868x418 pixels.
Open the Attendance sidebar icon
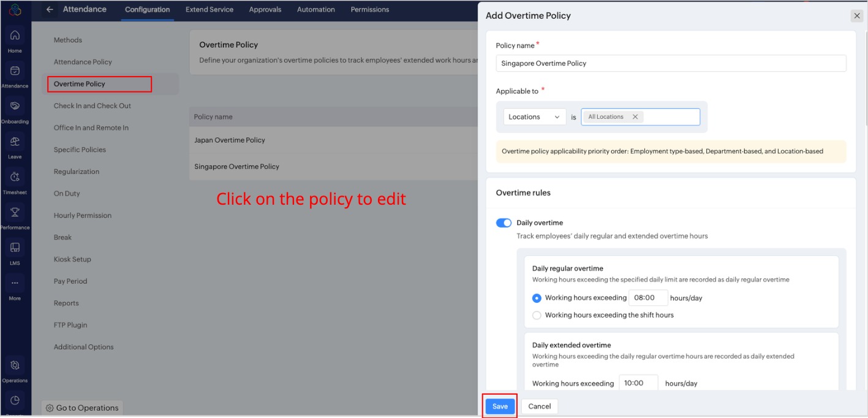click(x=15, y=71)
